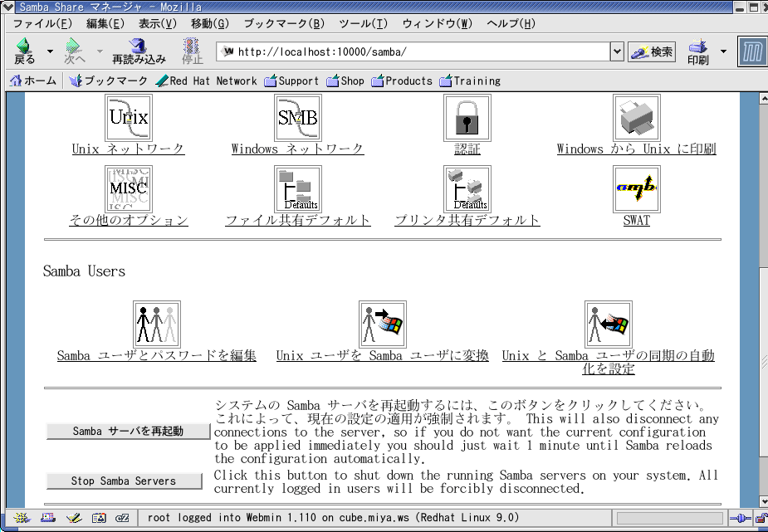The height and width of the screenshot is (532, 768).
Task: Open the ツール(T) menu
Action: coord(364,23)
